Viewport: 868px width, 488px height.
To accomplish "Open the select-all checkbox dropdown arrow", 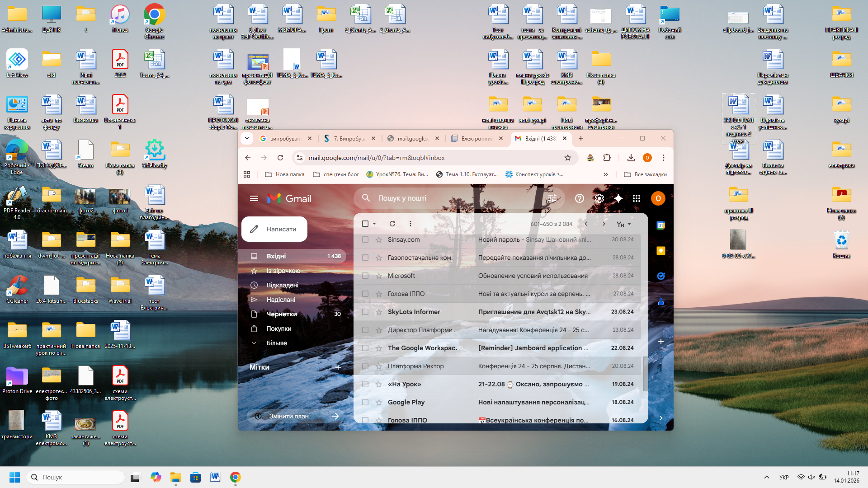I will tap(374, 224).
